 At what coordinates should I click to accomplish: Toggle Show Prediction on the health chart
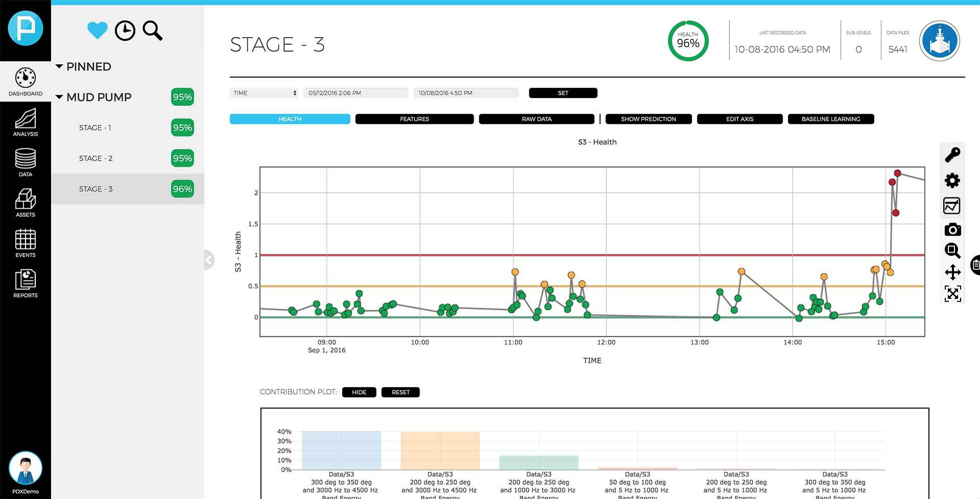648,119
